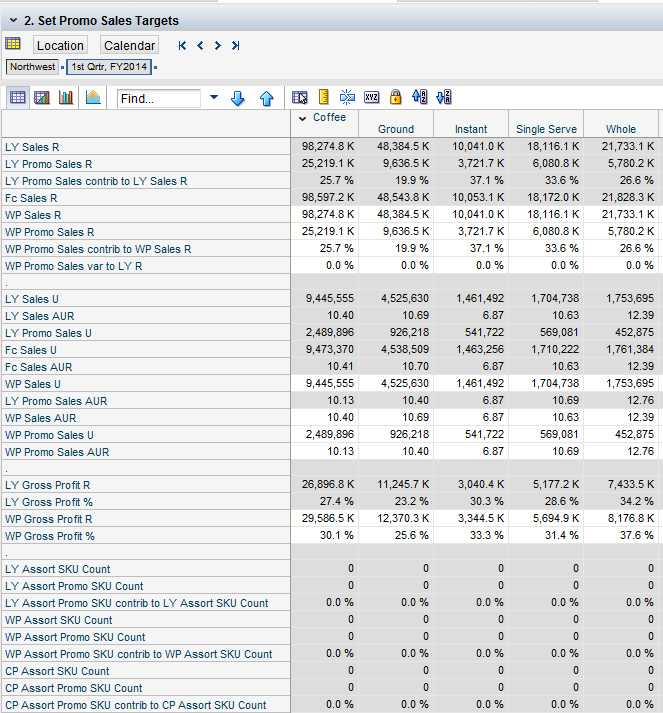Open the grid and chart combined view
The image size is (663, 713).
42,98
